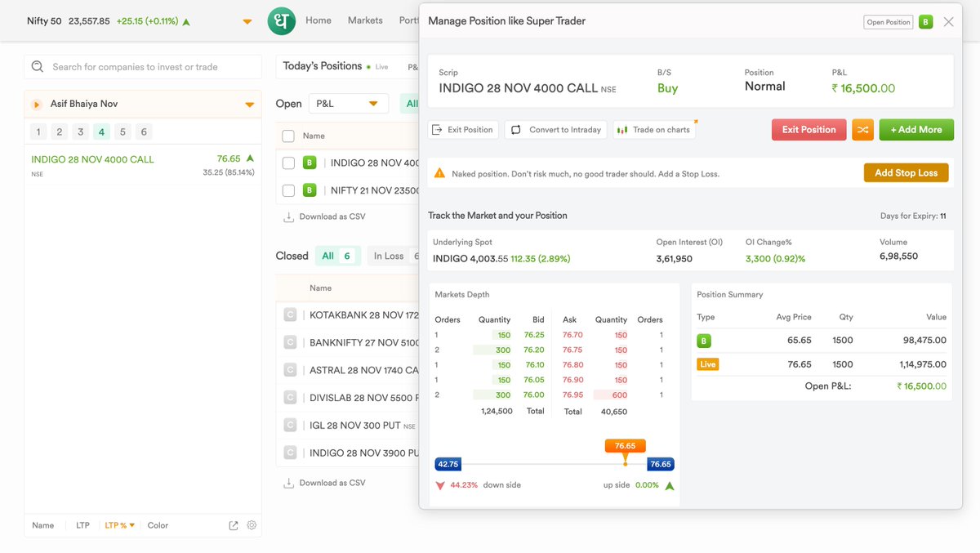Switch to watchlist tab 3
Image resolution: width=980 pixels, height=553 pixels.
click(80, 132)
